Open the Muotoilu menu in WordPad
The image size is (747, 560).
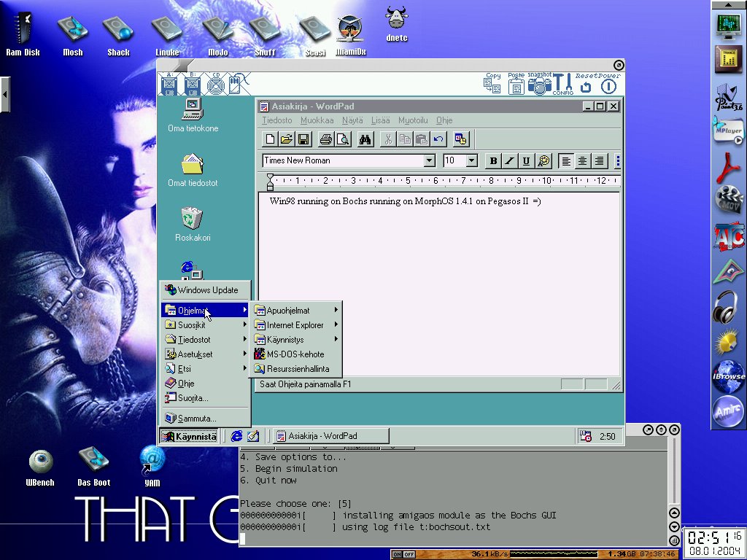point(412,120)
